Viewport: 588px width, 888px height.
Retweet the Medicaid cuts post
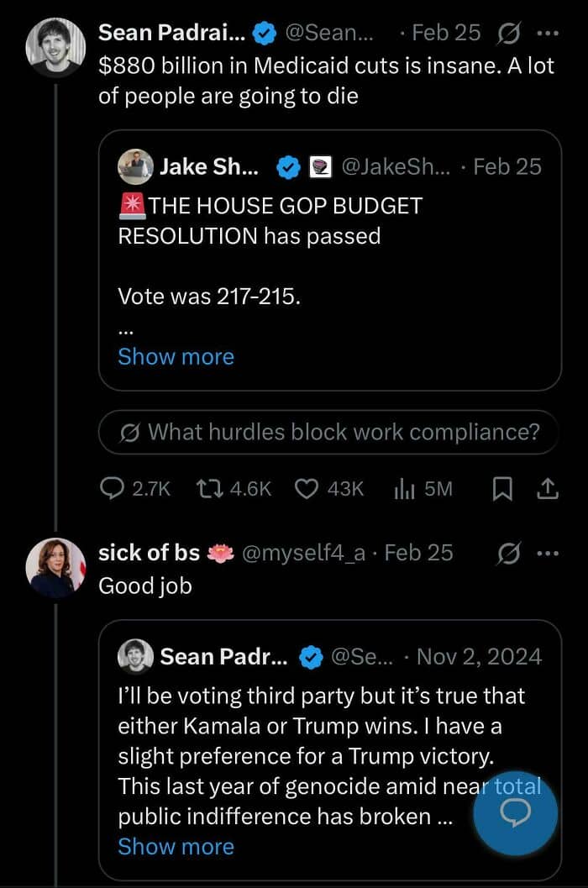click(x=207, y=488)
